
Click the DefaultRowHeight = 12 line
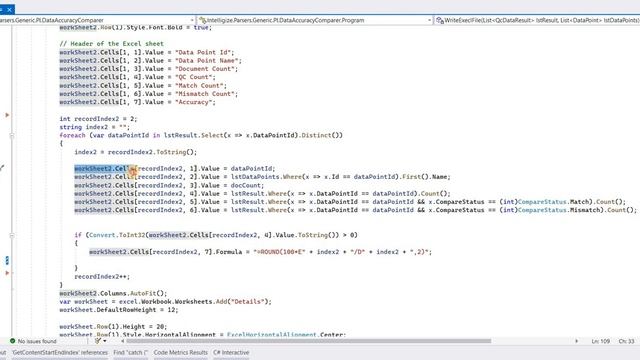click(119, 310)
